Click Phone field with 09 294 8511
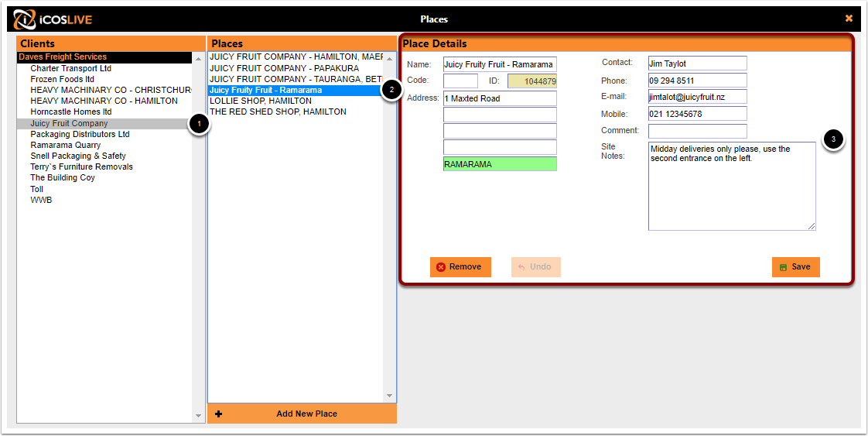 pyautogui.click(x=698, y=81)
